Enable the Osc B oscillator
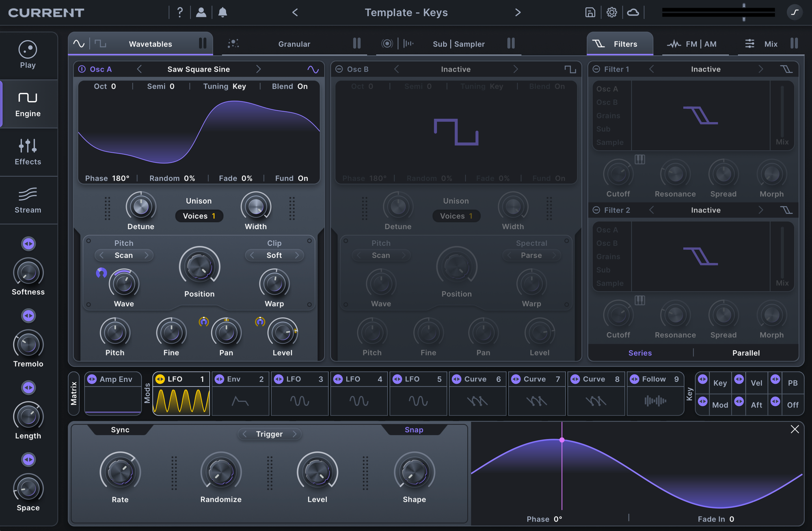Viewport: 812px width, 531px height. pos(339,69)
